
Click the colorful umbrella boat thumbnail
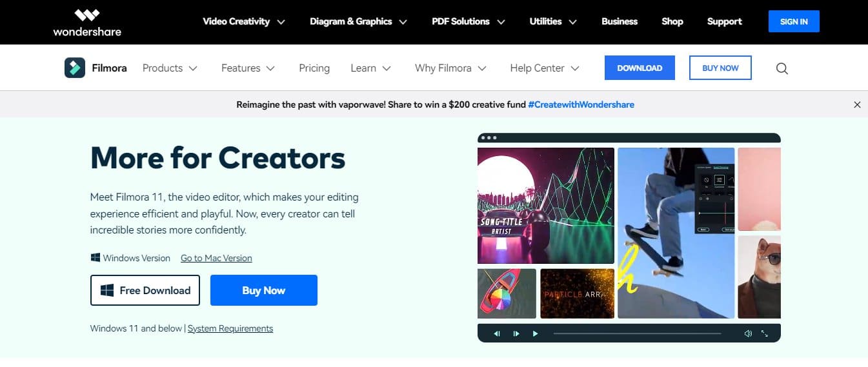point(507,293)
